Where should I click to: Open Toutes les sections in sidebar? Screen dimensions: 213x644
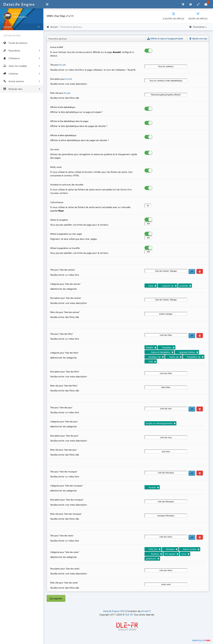pos(22,43)
